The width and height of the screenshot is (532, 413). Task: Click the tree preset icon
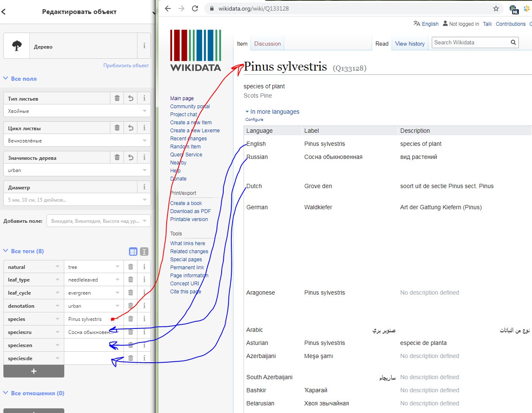click(16, 46)
